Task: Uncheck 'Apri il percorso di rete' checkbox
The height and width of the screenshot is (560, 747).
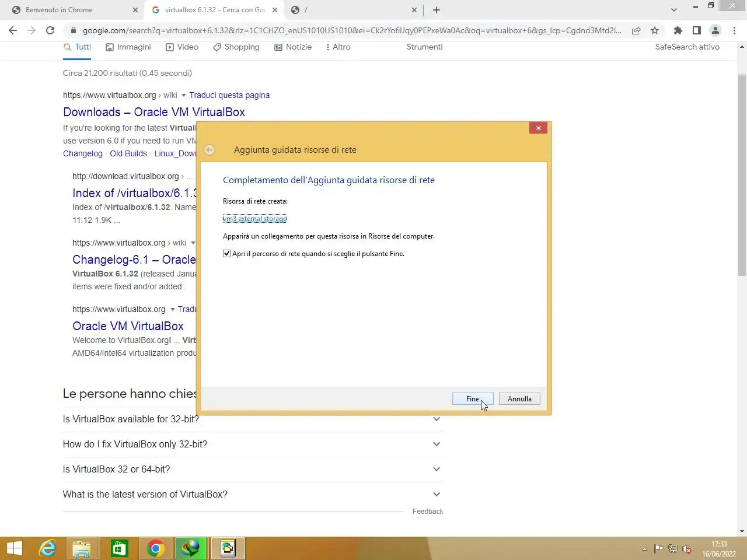Action: (226, 254)
